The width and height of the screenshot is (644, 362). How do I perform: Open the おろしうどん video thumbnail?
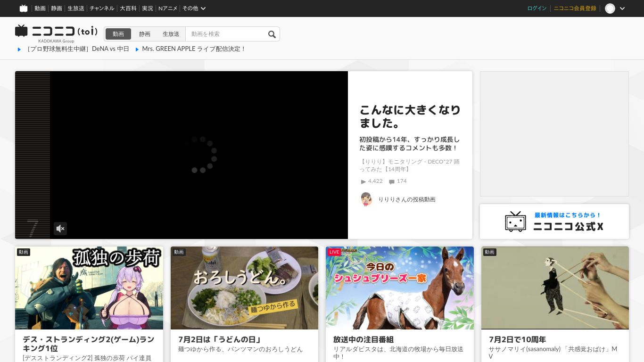point(244,288)
